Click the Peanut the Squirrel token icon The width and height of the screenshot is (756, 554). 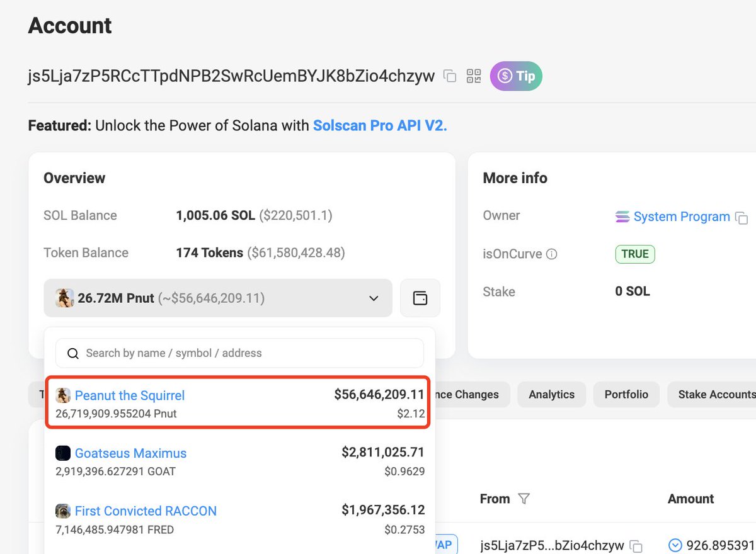pos(63,395)
